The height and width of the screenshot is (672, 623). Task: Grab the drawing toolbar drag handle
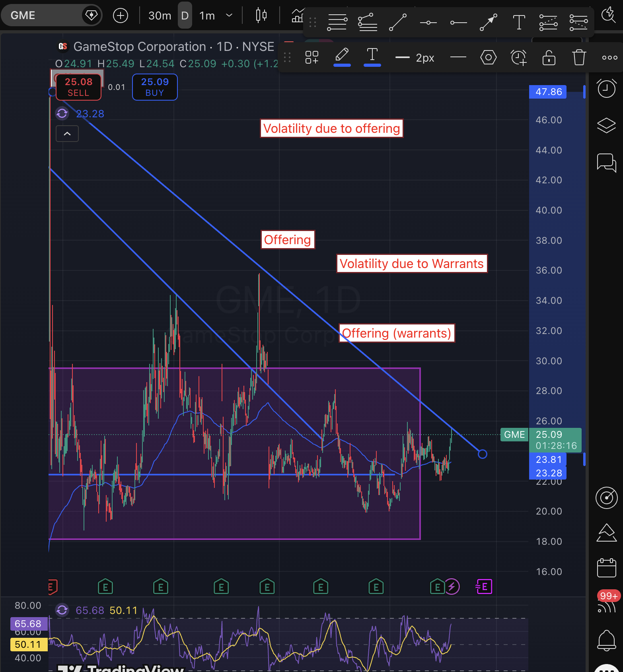point(313,22)
